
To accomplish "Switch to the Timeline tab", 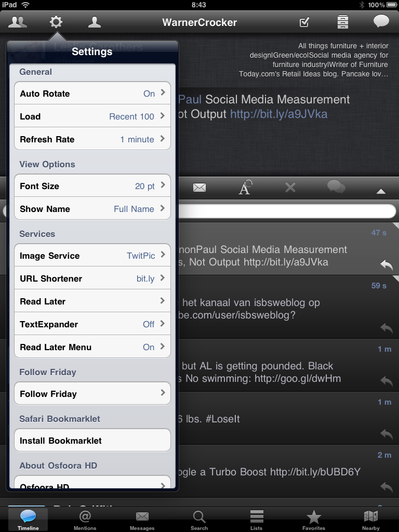I will click(x=28, y=520).
